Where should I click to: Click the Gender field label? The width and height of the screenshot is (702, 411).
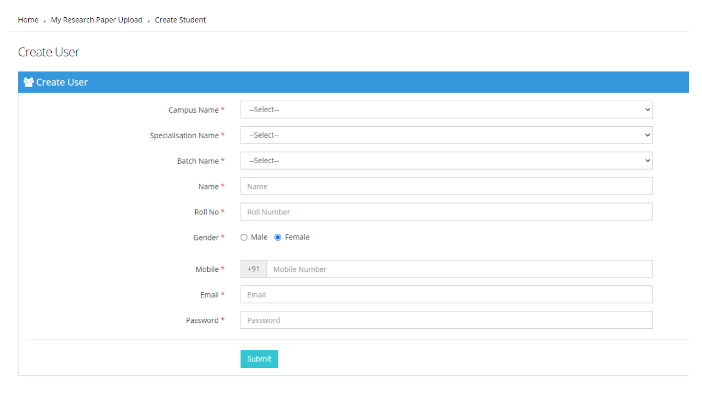coord(205,238)
